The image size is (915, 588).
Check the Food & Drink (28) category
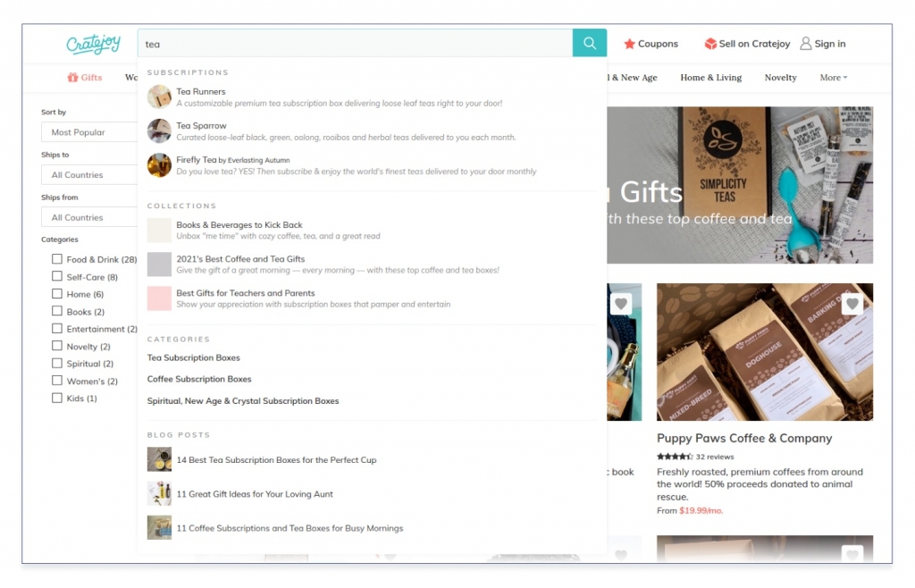pyautogui.click(x=56, y=259)
